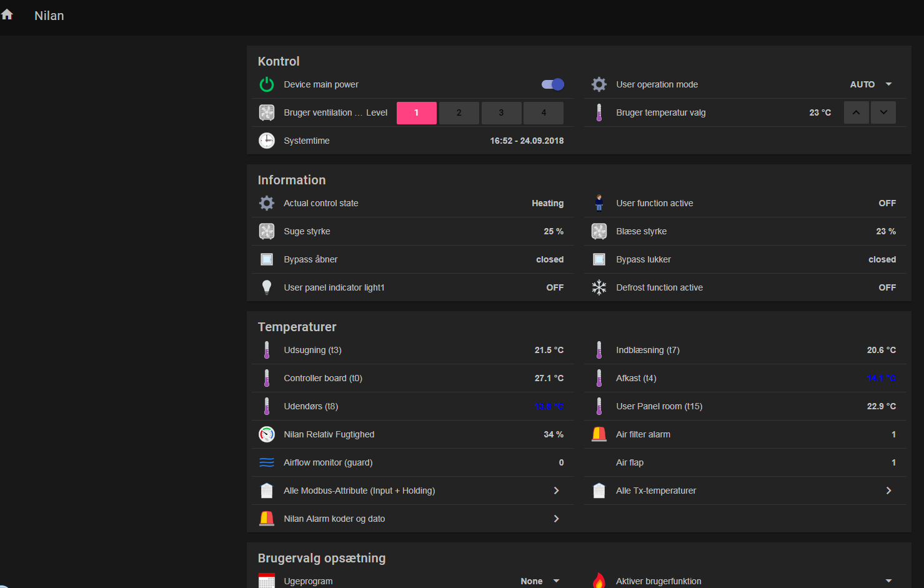Click the Udendørs (t8) temperature value
The height and width of the screenshot is (588, 924).
(x=549, y=406)
